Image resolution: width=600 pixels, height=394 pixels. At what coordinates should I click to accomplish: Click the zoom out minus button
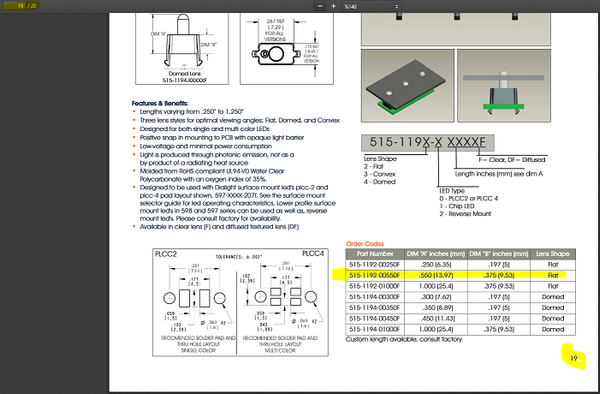tap(320, 6)
